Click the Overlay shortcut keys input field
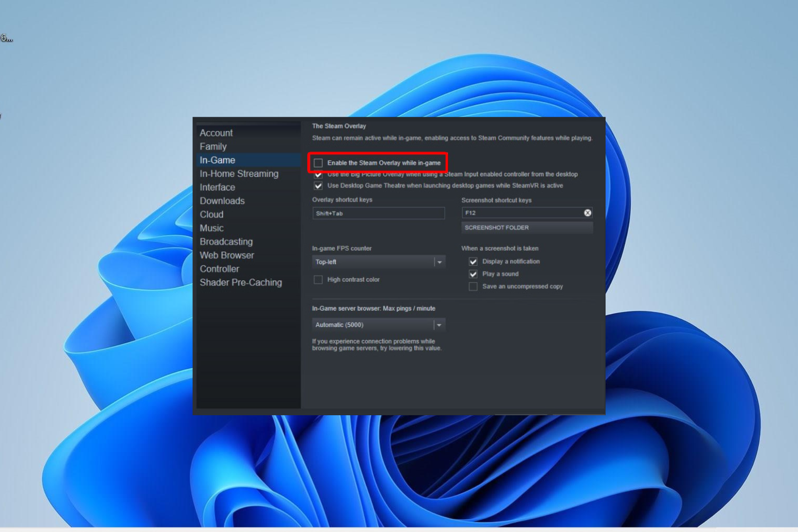The image size is (798, 532). [378, 213]
